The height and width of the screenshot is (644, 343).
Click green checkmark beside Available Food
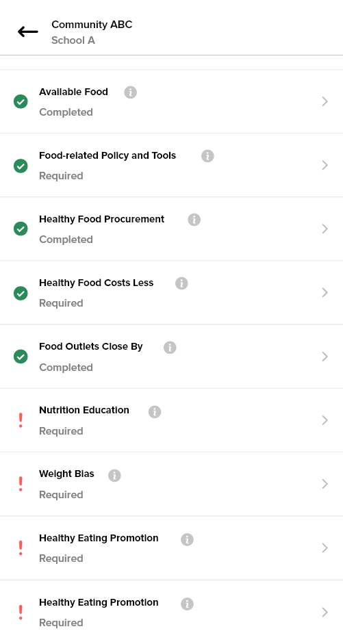tap(21, 101)
